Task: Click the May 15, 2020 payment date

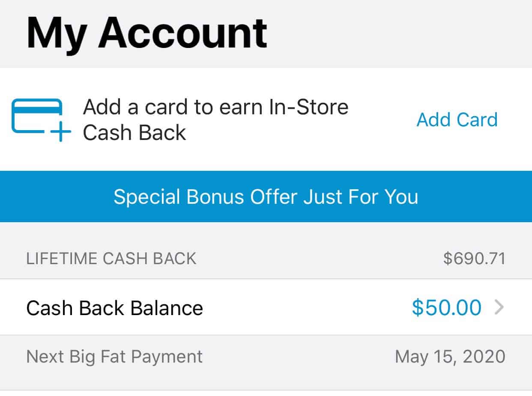Action: [x=450, y=357]
